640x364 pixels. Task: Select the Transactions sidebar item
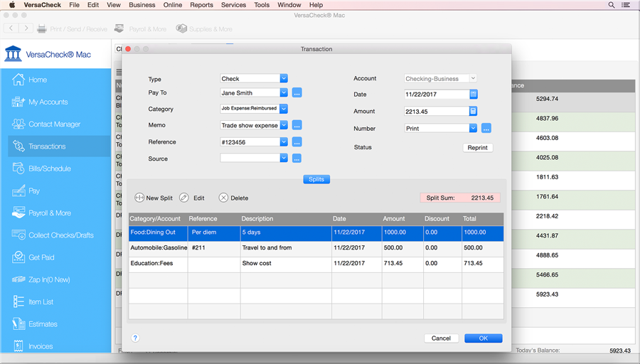point(59,146)
